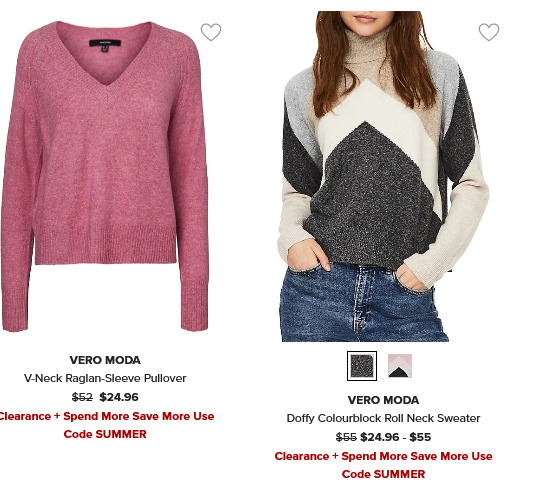Viewport: 546px width, 483px height.
Task: Click heart icon on Doffy Colourblock sweater
Action: pos(489,32)
